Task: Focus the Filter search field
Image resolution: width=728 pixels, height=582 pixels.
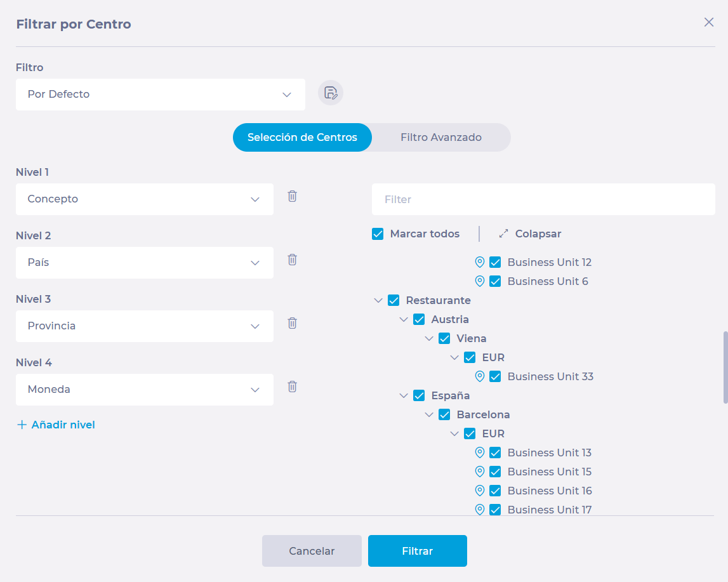Action: (x=543, y=199)
